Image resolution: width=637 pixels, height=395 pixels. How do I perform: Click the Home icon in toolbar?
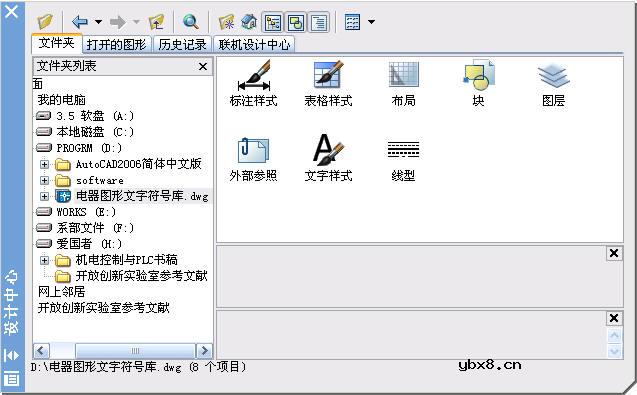249,22
